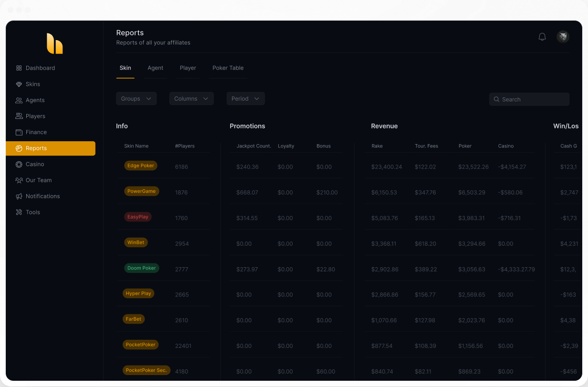588x387 pixels.
Task: Click the Dashboard grid icon in sidebar
Action: pyautogui.click(x=19, y=68)
